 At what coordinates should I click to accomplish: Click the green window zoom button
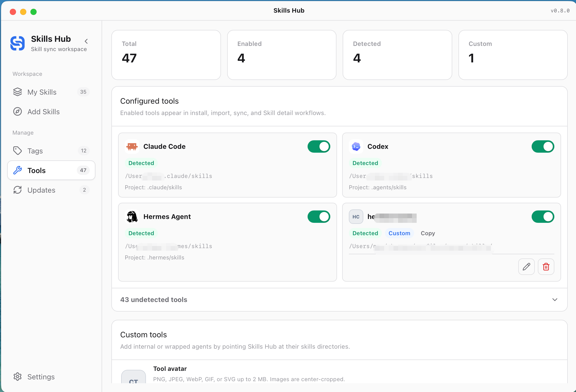34,12
